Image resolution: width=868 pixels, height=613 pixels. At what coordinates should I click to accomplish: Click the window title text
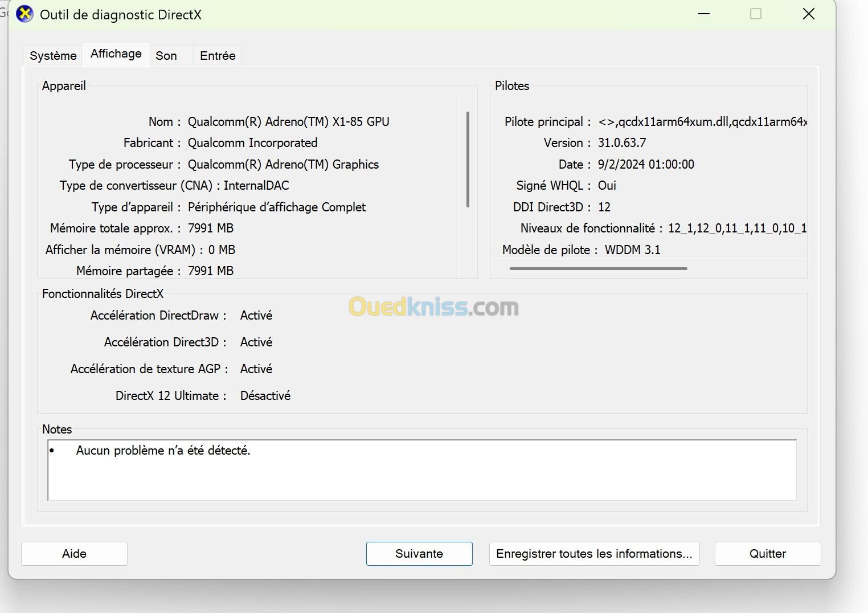(x=121, y=15)
